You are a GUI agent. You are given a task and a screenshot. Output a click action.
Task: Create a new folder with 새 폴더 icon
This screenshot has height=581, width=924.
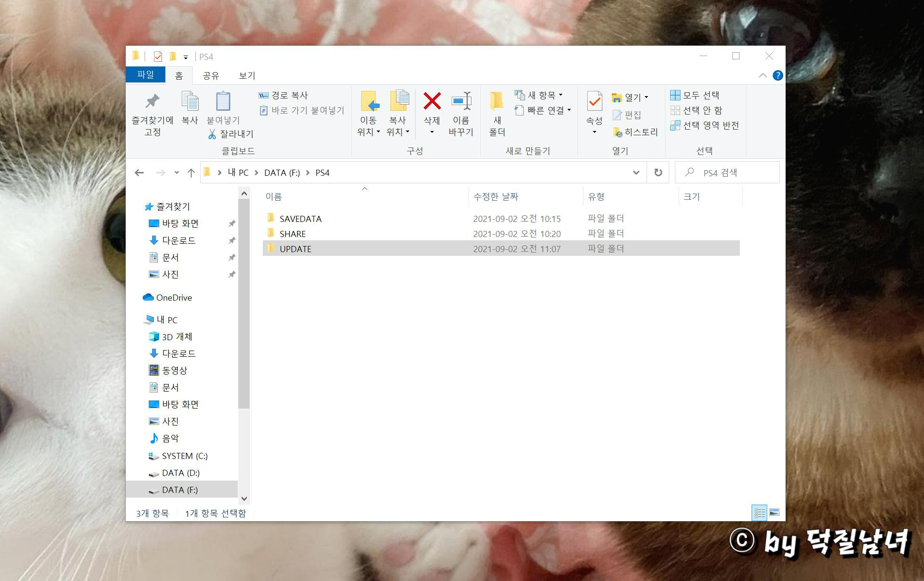click(497, 101)
